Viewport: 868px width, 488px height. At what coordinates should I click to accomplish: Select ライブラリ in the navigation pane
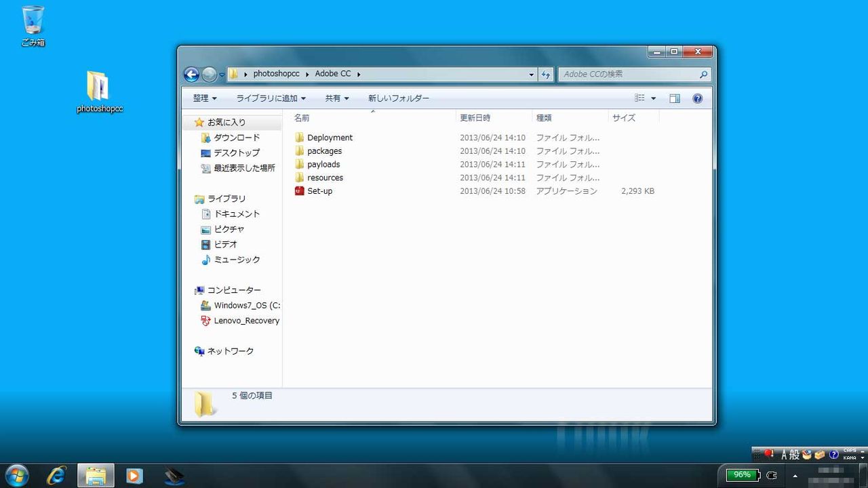[x=226, y=199]
